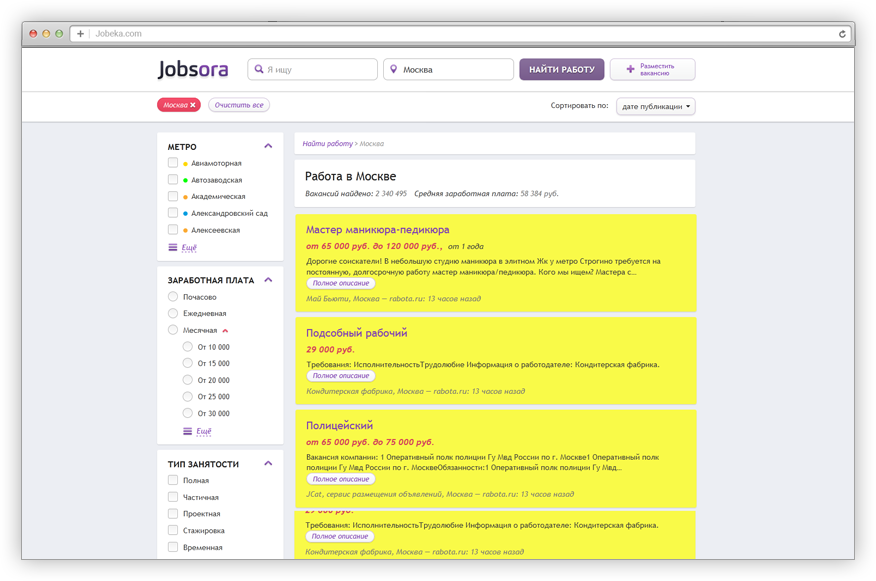This screenshot has height=581, width=876.
Task: Click the plus icon in browser address bar
Action: point(80,34)
